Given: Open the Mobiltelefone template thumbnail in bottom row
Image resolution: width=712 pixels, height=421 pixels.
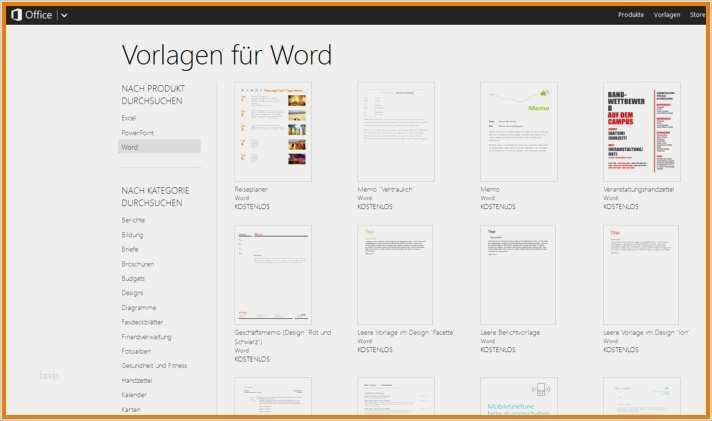Looking at the screenshot, I should click(x=519, y=396).
